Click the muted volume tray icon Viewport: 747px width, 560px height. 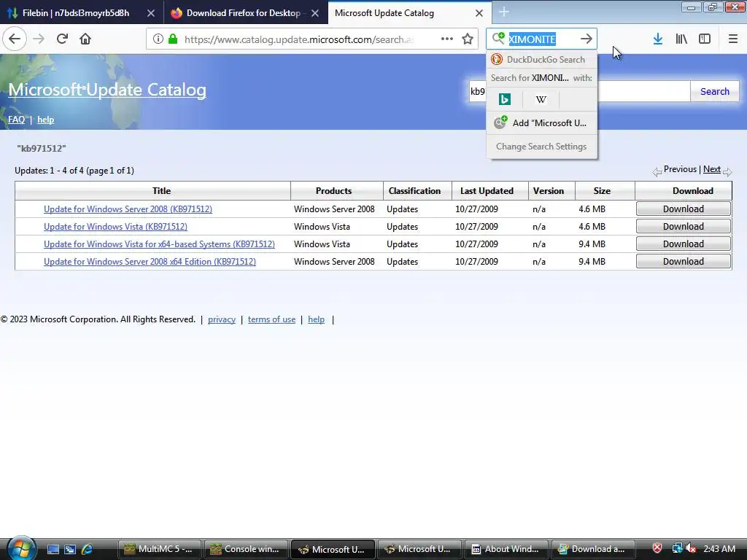691,548
